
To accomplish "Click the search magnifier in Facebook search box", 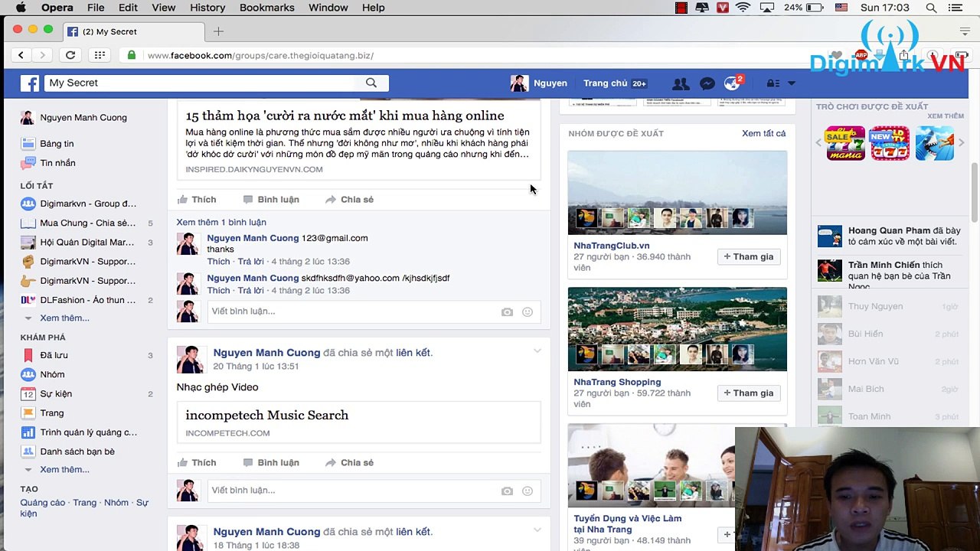I will 371,83.
